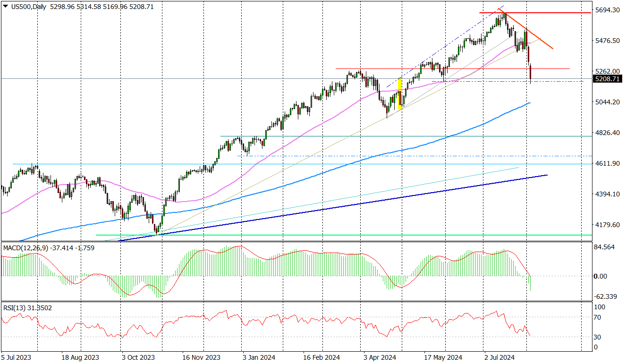Click the 3 Jan 2024 date label
The width and height of the screenshot is (626, 364).
(x=258, y=358)
